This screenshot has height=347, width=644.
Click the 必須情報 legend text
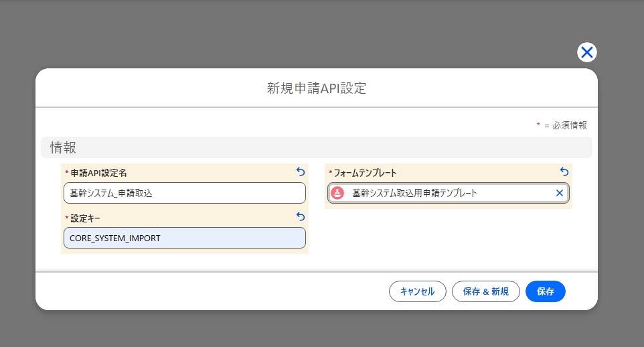coord(569,125)
